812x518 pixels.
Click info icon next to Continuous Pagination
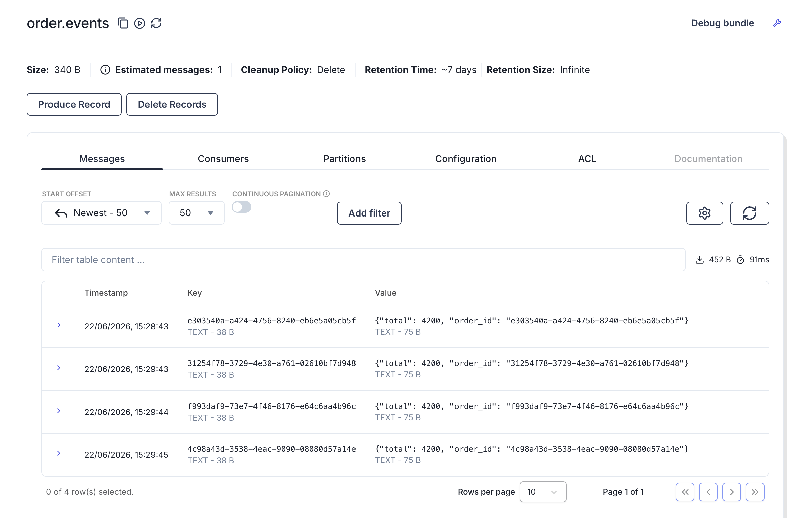tap(326, 194)
